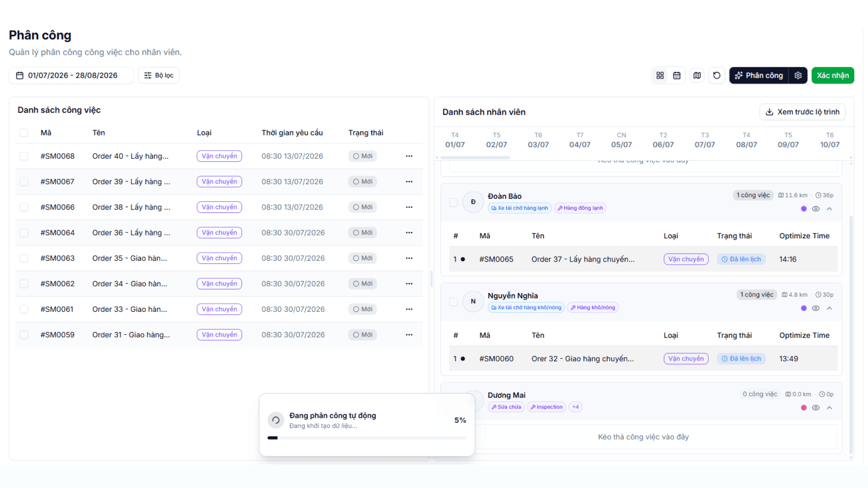Toggle route visibility eye for Đoàn Bảo
The image size is (868, 488).
pyautogui.click(x=816, y=209)
